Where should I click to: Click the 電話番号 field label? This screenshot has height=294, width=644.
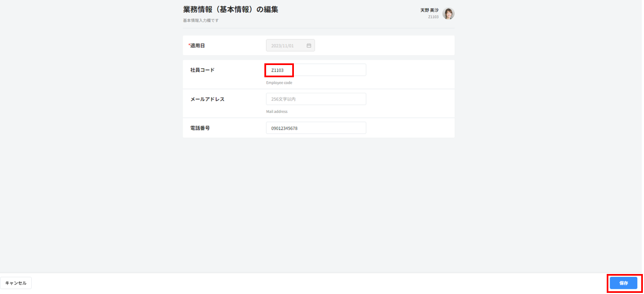pos(200,128)
